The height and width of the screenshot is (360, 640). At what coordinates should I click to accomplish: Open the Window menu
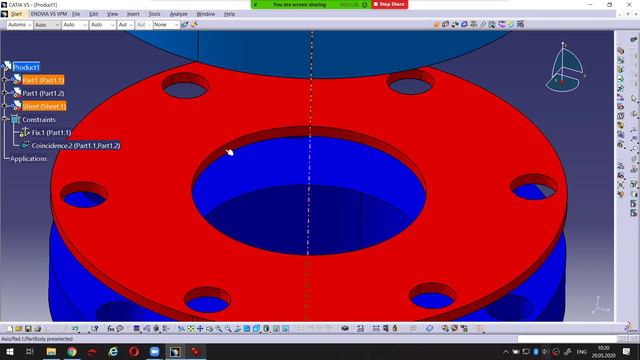(206, 14)
